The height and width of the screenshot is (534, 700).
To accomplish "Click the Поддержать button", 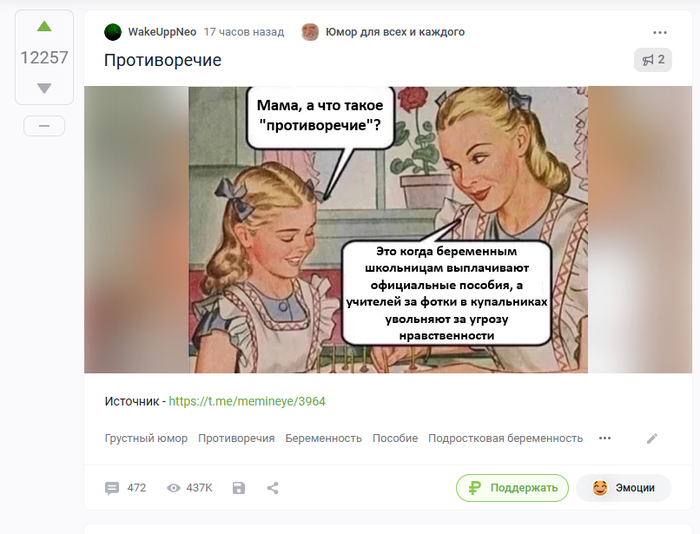I will tap(512, 488).
